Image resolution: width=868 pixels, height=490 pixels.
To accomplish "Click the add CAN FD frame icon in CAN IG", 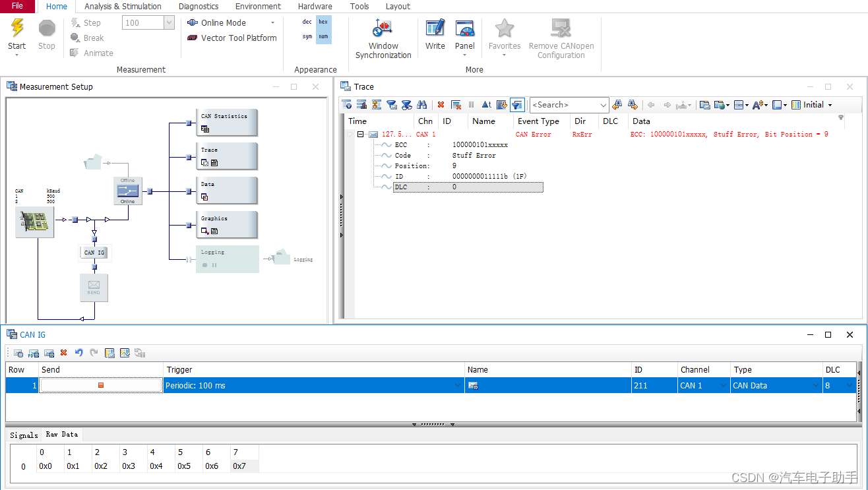I will 34,353.
